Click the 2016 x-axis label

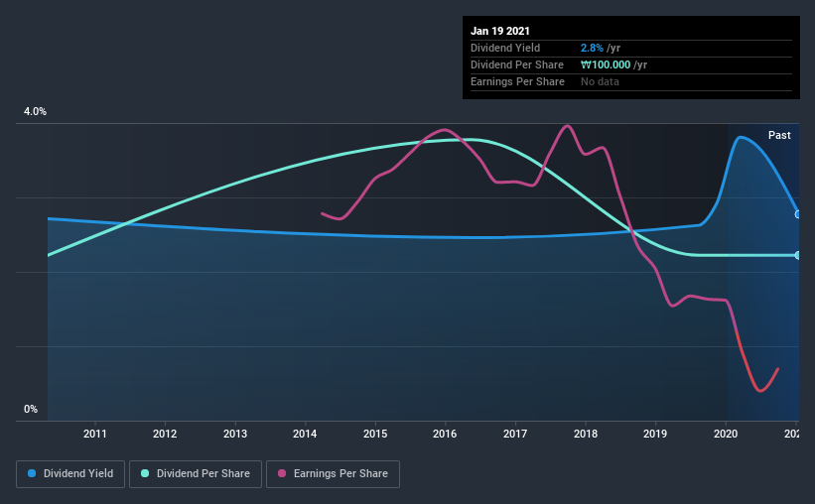point(445,434)
